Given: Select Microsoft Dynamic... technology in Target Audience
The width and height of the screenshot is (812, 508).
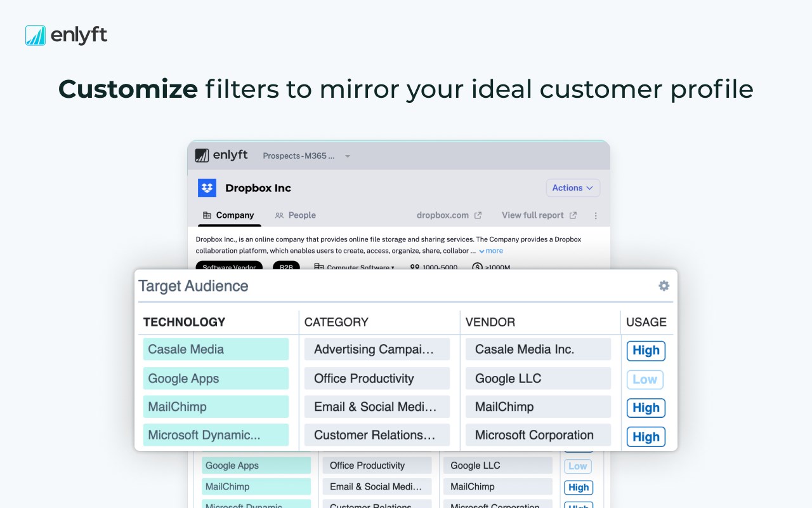Looking at the screenshot, I should [x=216, y=435].
